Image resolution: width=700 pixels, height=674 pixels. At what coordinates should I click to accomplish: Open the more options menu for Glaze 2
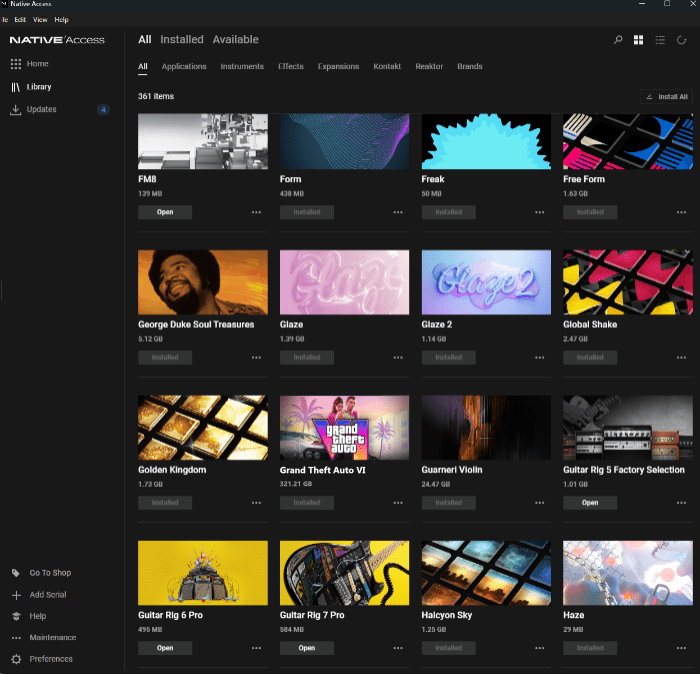click(539, 357)
